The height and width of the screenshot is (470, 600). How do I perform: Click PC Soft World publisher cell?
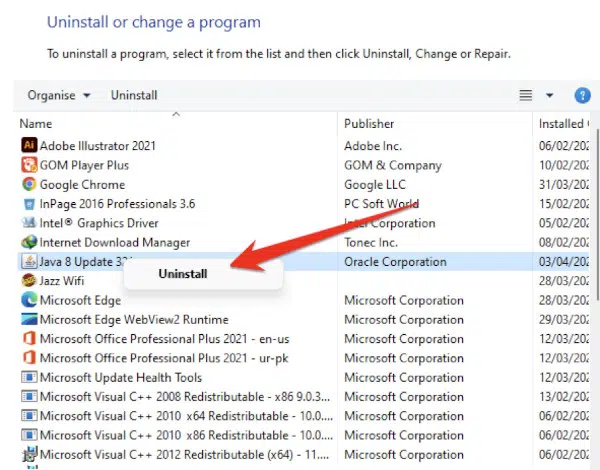pyautogui.click(x=381, y=204)
